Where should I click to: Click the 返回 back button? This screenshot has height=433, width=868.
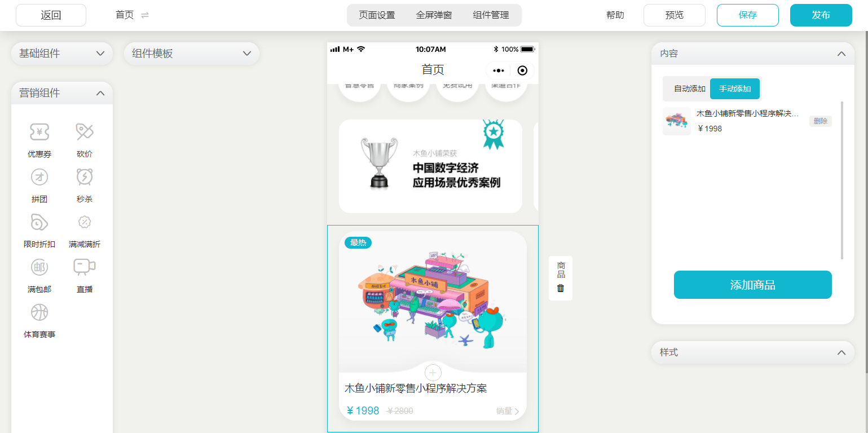tap(51, 15)
